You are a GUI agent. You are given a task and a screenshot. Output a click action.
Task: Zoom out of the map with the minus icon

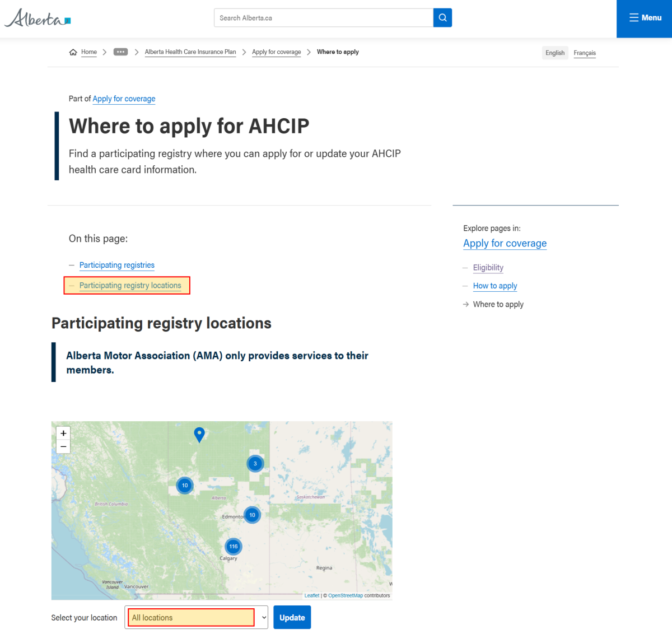(63, 446)
